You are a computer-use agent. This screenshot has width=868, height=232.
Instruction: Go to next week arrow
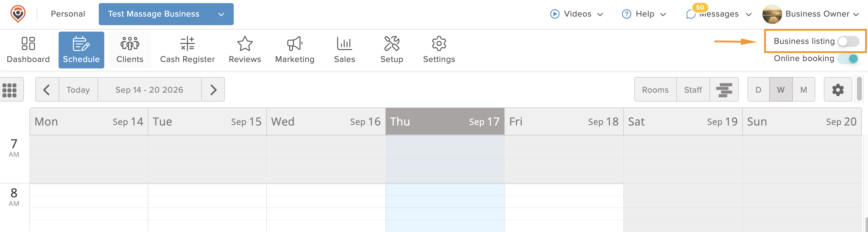[x=213, y=90]
